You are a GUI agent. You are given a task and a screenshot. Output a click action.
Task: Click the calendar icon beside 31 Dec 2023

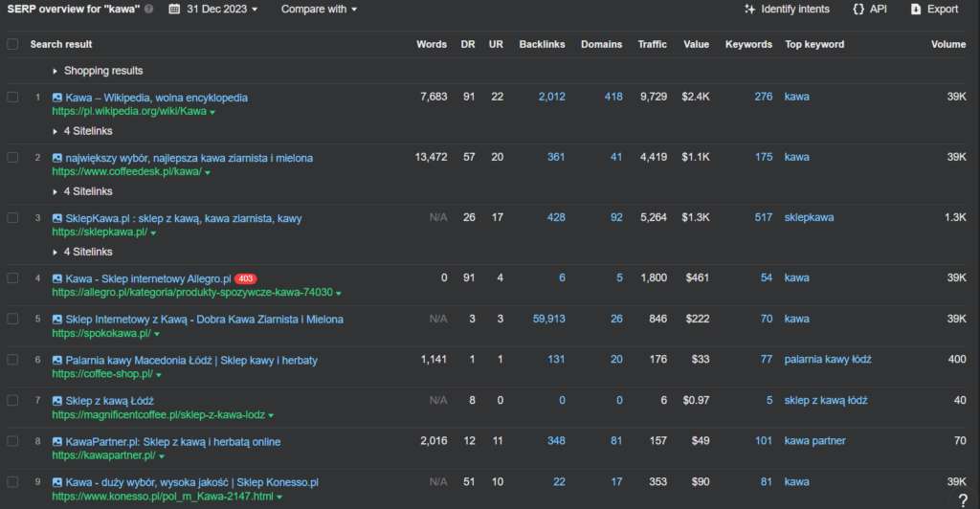pyautogui.click(x=174, y=10)
